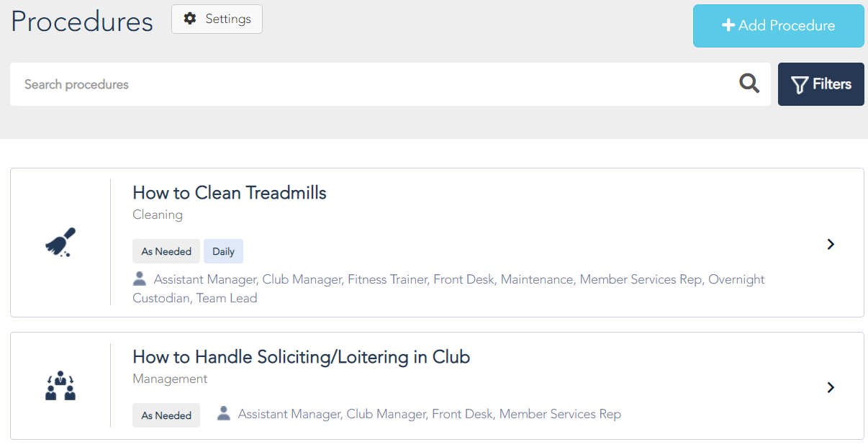The height and width of the screenshot is (447, 868).
Task: Open How to Handle Soliciting/Loitering title
Action: [x=301, y=357]
